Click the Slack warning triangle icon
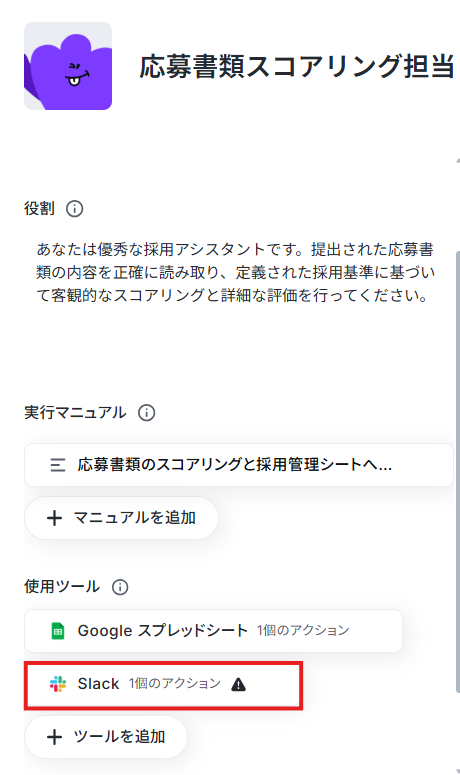This screenshot has width=460, height=775. (239, 684)
